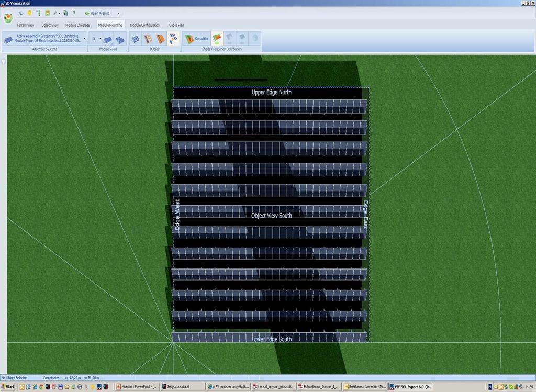Open Microsoft PowerPoint from the taskbar
Image resolution: width=536 pixels, height=392 pixels.
pos(137,387)
